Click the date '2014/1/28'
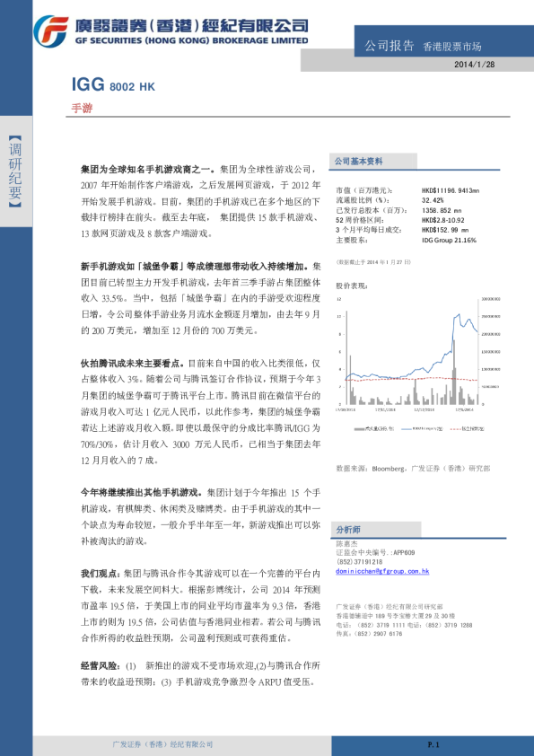The height and width of the screenshot is (756, 534). (474, 64)
